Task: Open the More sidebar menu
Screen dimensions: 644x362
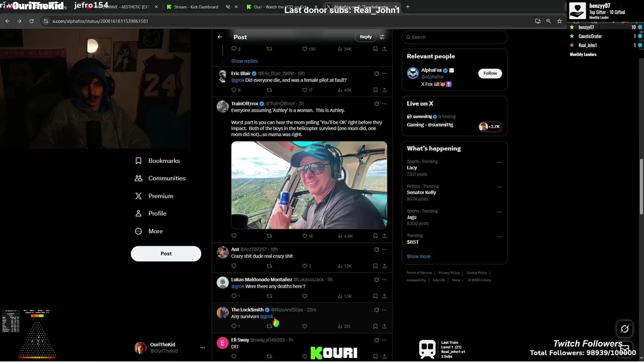Action: tap(149, 231)
